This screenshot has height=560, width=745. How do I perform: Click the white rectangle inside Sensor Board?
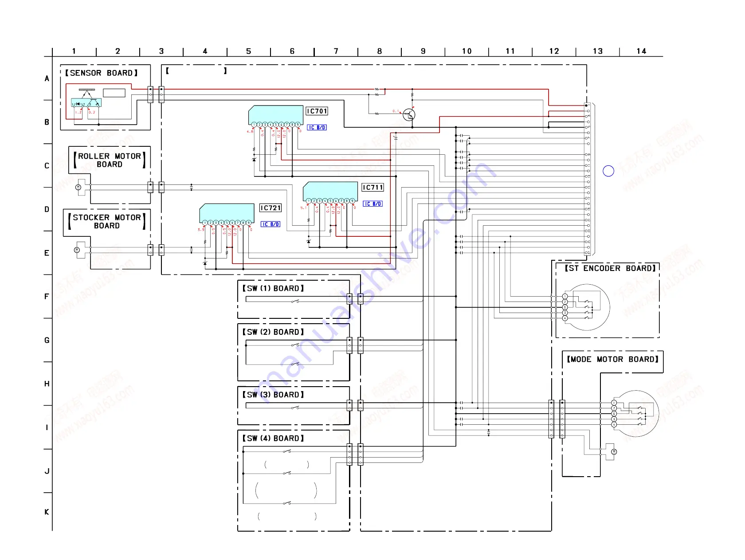click(x=114, y=93)
